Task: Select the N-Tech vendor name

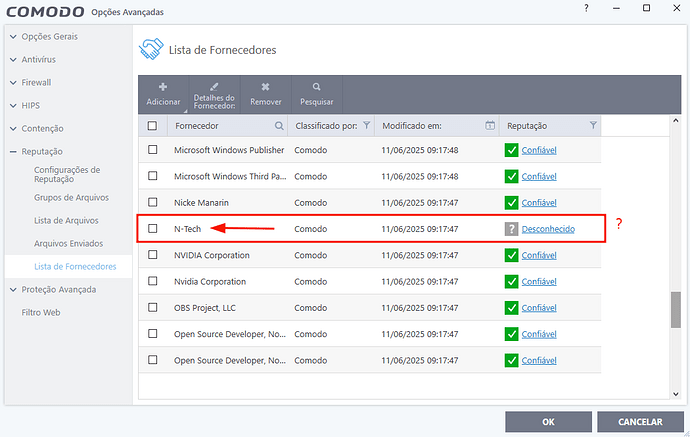Action: [187, 229]
